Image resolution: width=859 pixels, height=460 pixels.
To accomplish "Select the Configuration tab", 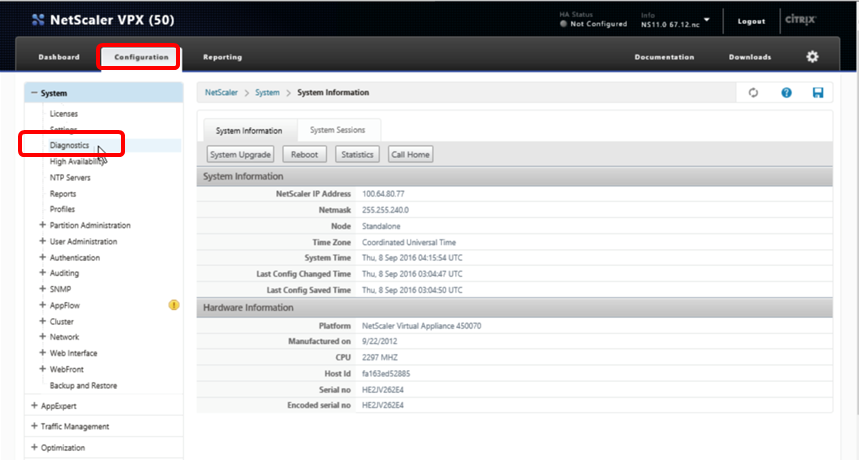I will [x=141, y=57].
